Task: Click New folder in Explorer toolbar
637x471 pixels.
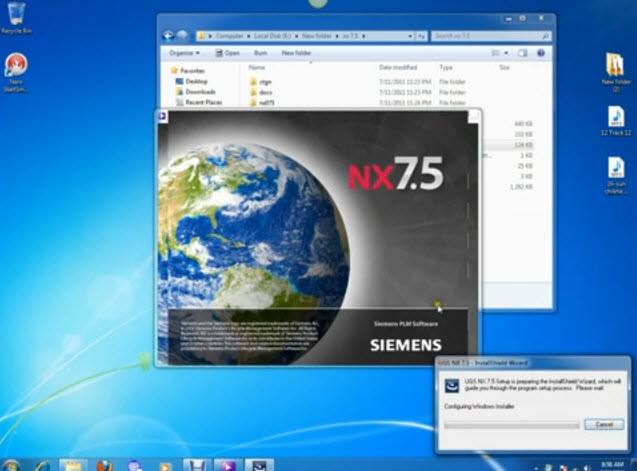Action: point(296,53)
